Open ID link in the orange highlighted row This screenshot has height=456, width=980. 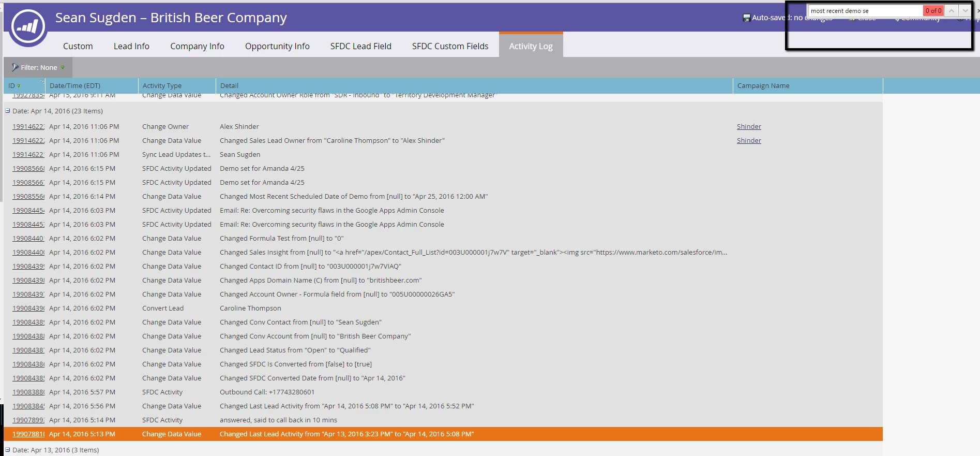tap(28, 434)
